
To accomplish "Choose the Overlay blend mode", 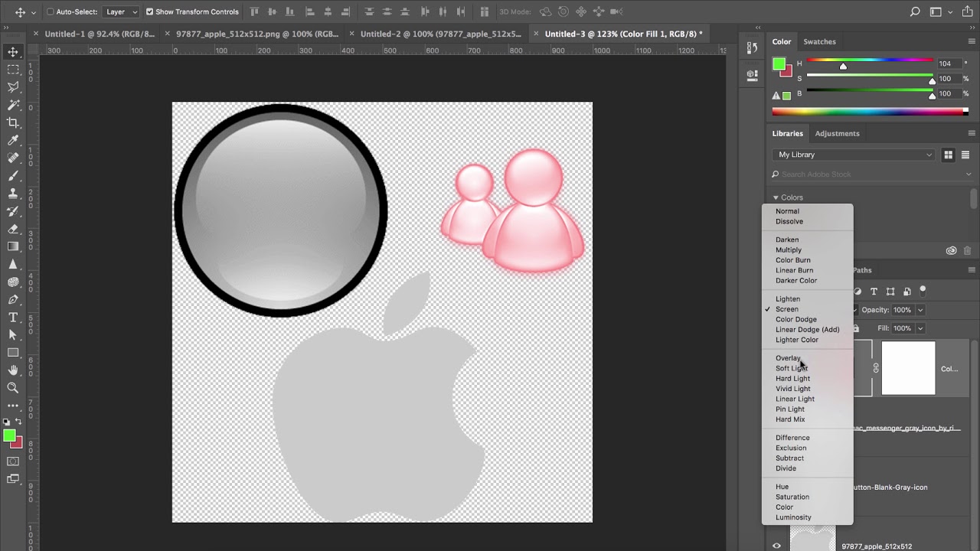I will point(788,358).
